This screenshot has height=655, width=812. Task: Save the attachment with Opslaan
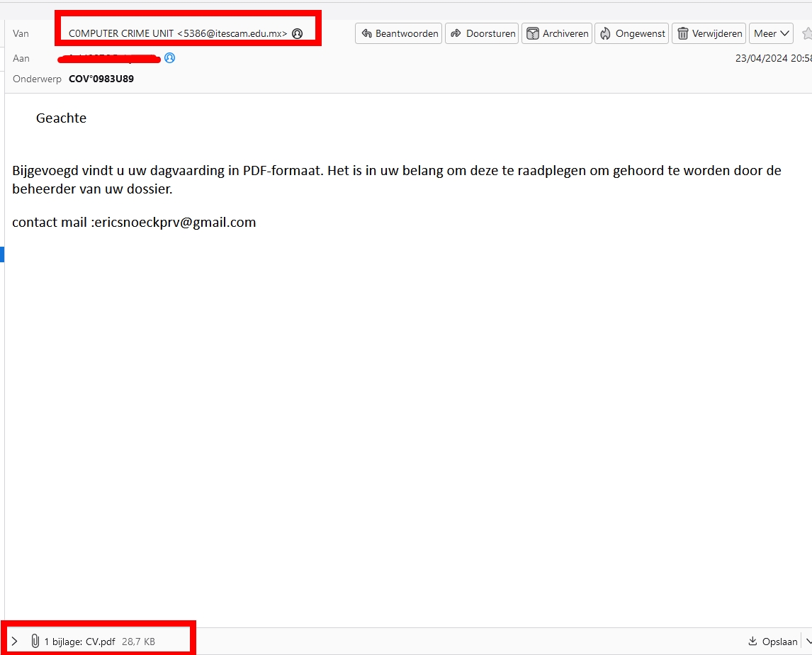tap(773, 642)
